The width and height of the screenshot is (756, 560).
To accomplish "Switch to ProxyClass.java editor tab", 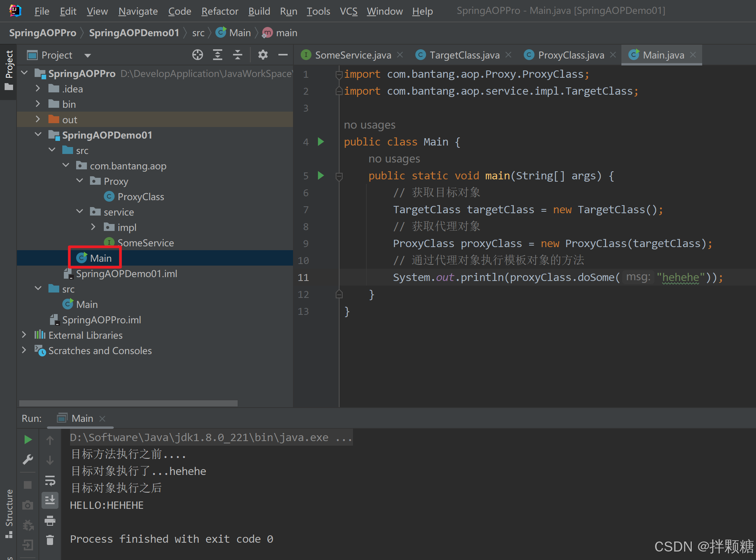I will (571, 55).
